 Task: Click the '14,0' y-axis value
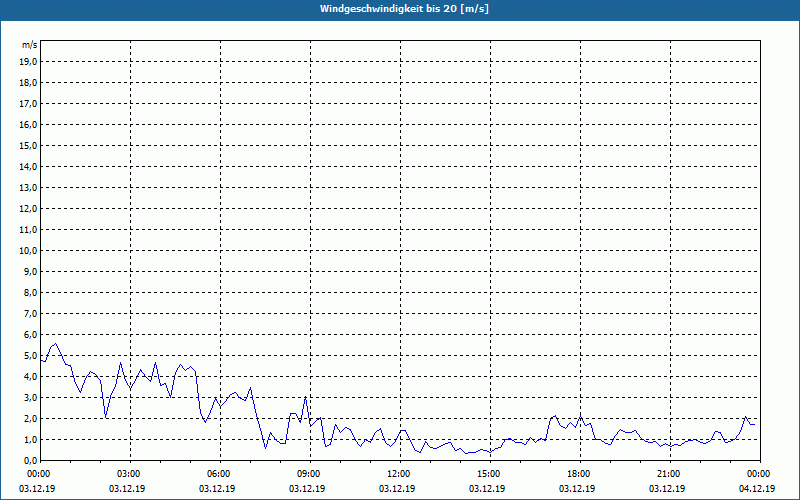coord(29,166)
